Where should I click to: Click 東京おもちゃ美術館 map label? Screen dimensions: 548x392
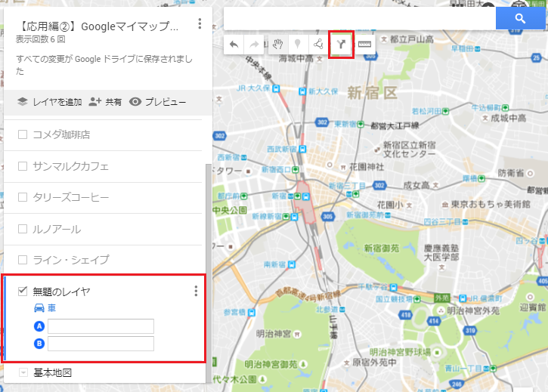[x=491, y=204]
